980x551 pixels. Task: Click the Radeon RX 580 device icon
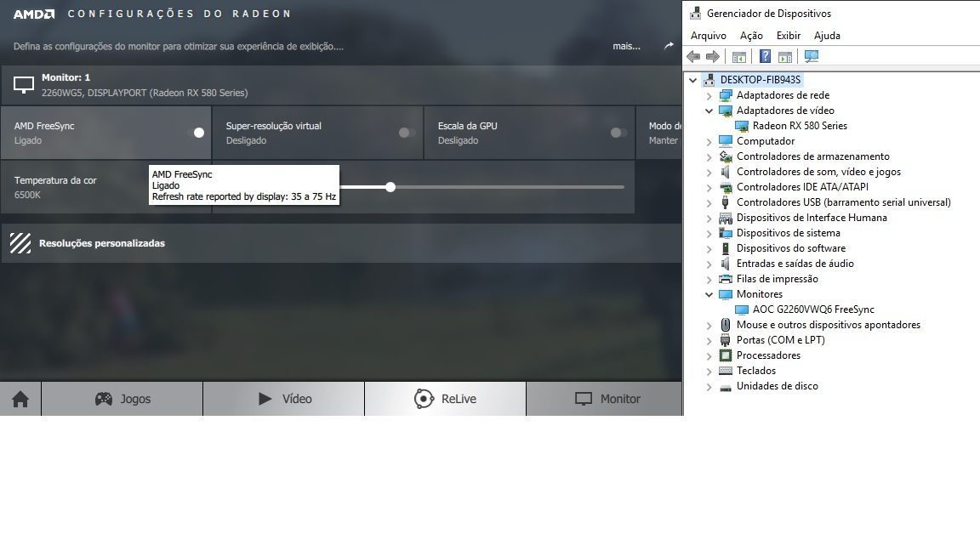741,126
